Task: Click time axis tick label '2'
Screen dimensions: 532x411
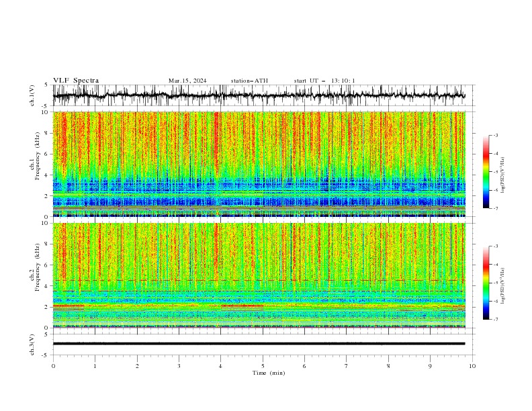Action: pyautogui.click(x=137, y=366)
